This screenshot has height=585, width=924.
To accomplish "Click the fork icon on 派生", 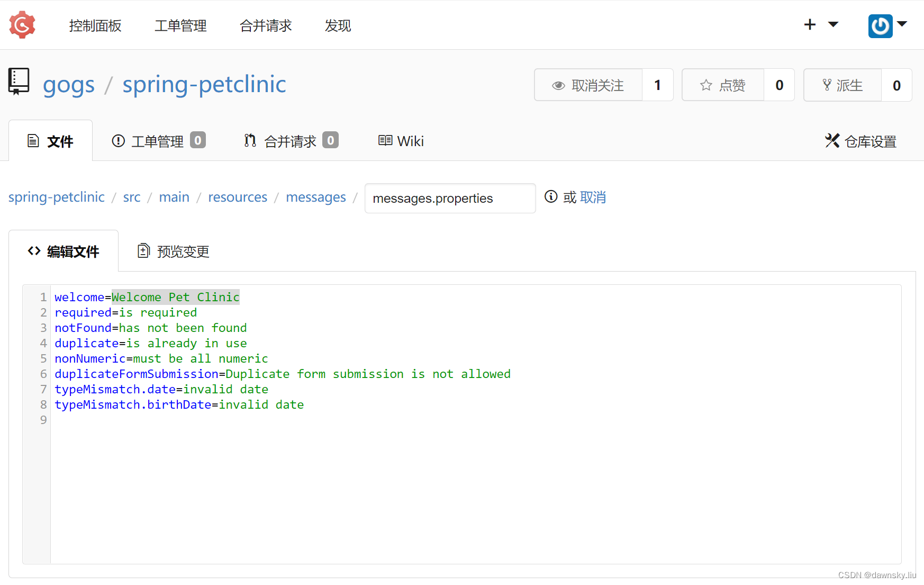I will click(x=827, y=85).
